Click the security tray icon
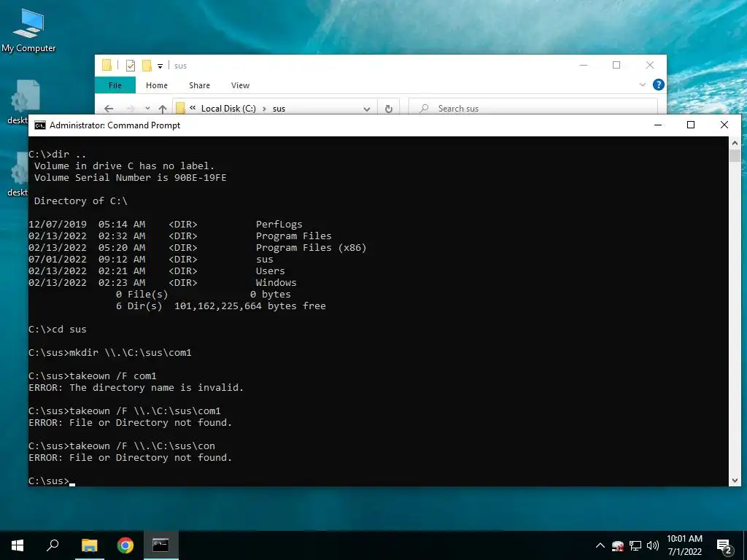This screenshot has width=747, height=560. click(618, 545)
